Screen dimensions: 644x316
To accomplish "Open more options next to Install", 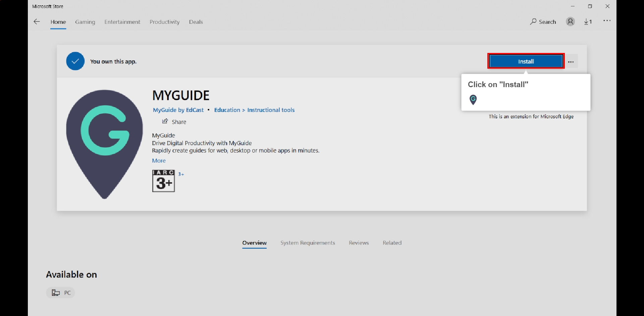I will 571,62.
